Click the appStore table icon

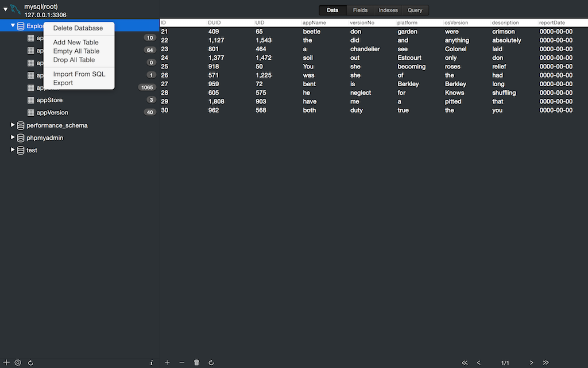pos(31,100)
